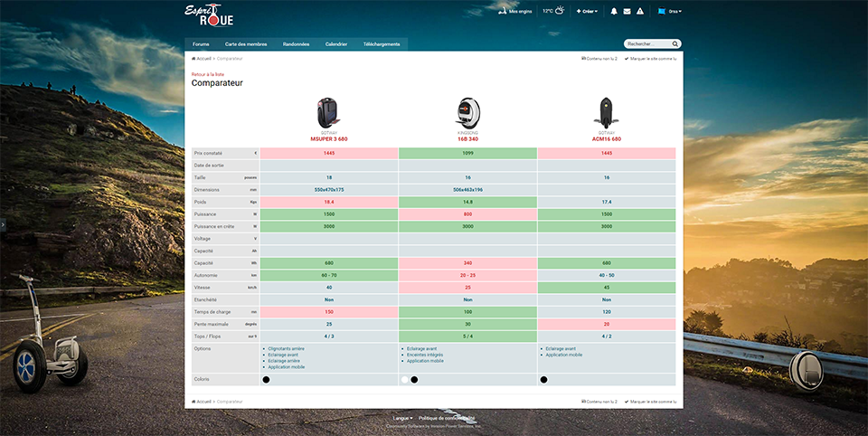Click the top Contenu non lu icon
Image resolution: width=868 pixels, height=436 pixels.
[583, 58]
